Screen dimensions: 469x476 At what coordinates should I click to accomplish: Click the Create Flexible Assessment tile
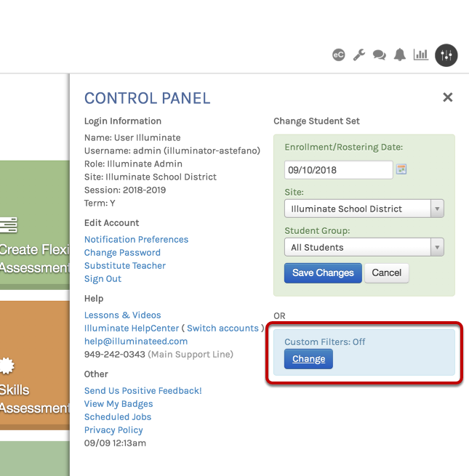tap(35, 225)
